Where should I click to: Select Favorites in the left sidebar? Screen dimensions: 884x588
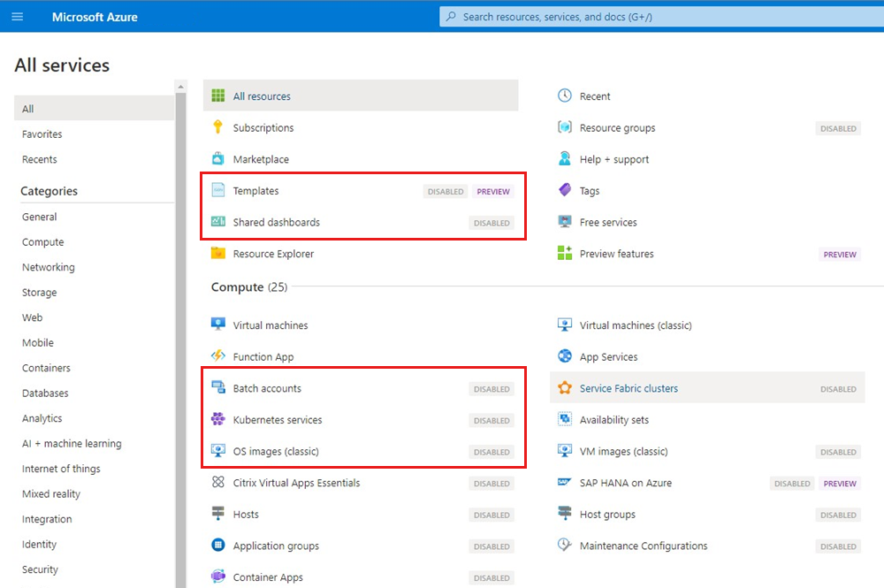[42, 134]
